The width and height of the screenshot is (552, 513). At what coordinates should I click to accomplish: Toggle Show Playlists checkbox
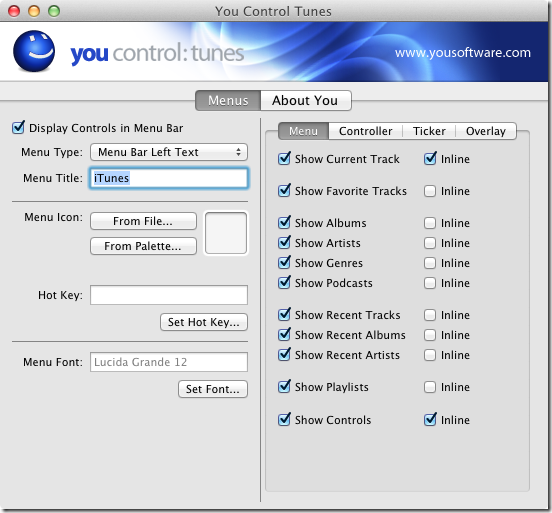point(284,387)
